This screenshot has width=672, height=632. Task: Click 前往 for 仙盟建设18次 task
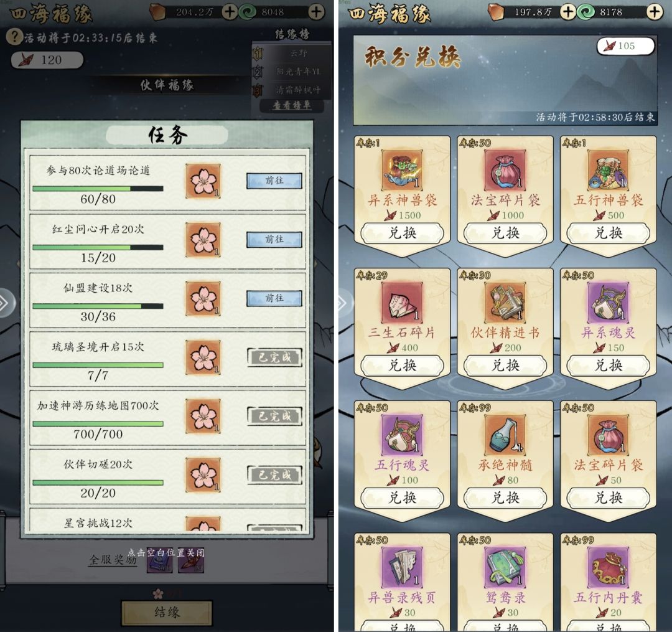click(x=274, y=298)
